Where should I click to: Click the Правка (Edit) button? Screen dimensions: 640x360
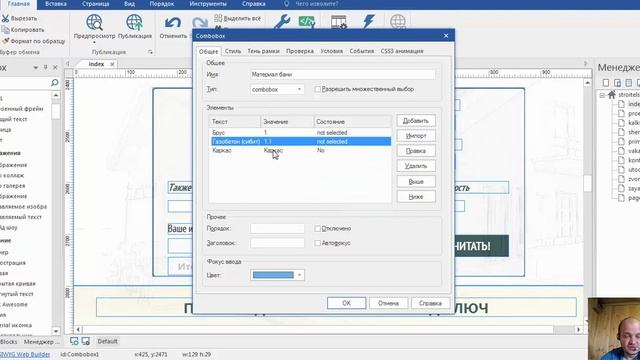click(416, 151)
